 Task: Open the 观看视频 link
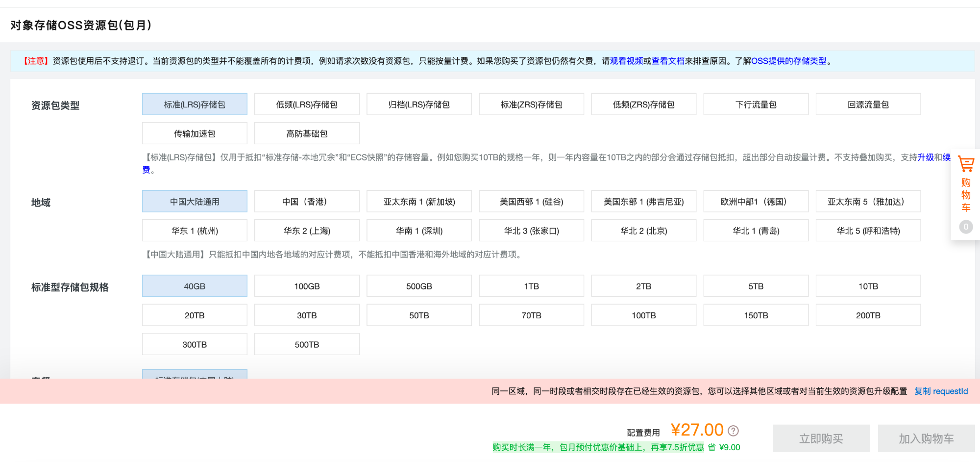pos(626,61)
